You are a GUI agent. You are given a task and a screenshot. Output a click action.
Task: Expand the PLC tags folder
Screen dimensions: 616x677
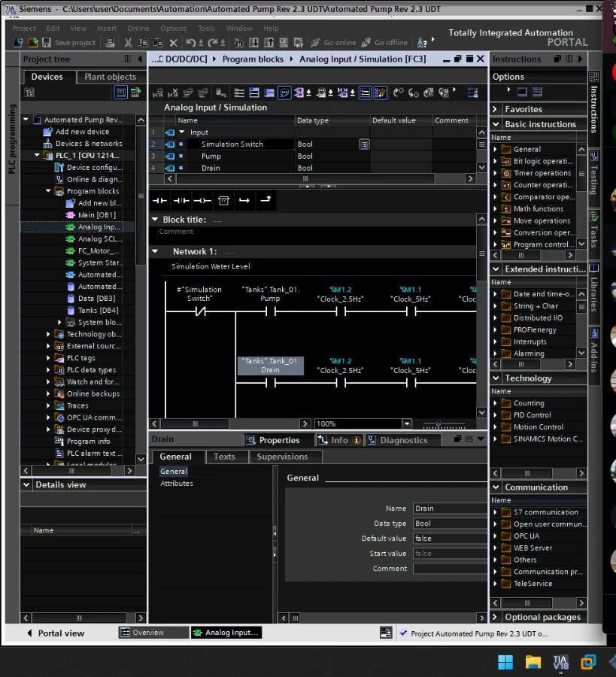click(x=48, y=358)
